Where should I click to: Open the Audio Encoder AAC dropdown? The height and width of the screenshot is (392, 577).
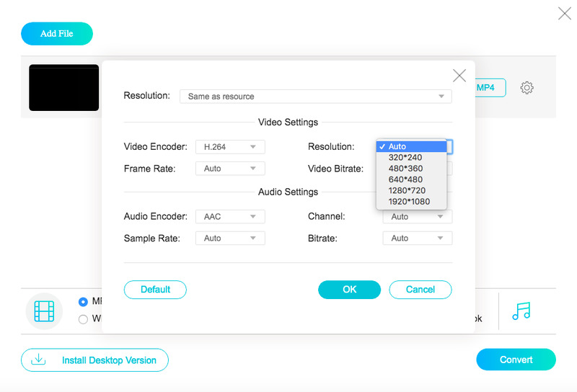[x=230, y=217]
